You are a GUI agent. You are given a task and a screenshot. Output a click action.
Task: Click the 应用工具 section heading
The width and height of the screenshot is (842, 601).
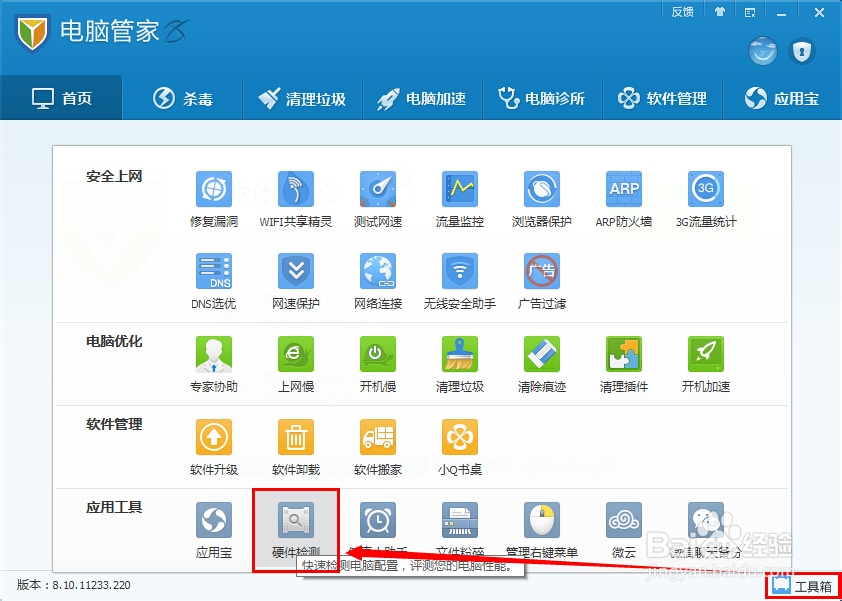[114, 507]
